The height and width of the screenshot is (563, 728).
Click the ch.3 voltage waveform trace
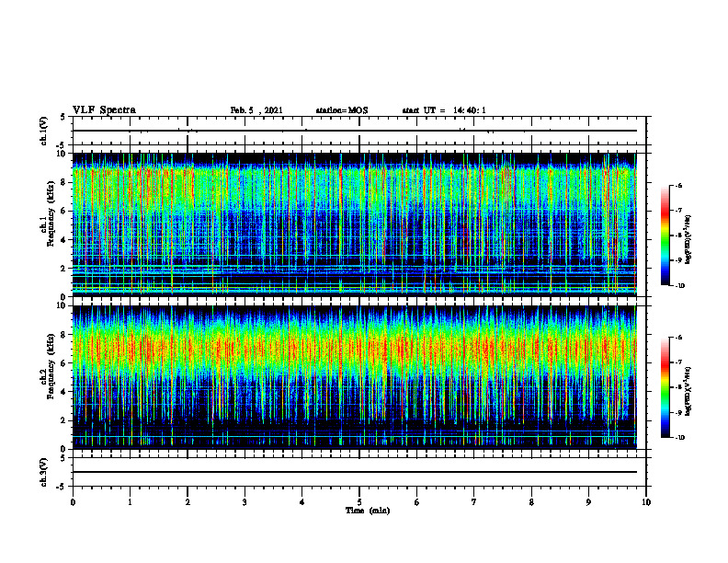pos(354,472)
